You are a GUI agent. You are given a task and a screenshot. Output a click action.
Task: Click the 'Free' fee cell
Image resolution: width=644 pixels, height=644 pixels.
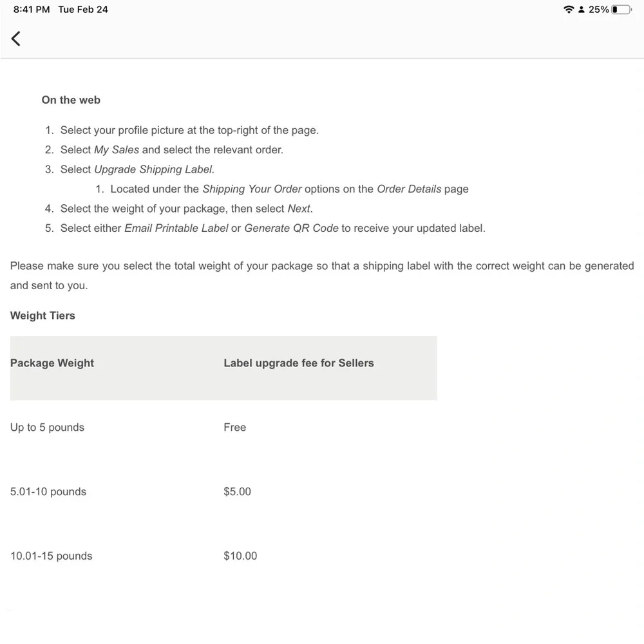(x=235, y=427)
